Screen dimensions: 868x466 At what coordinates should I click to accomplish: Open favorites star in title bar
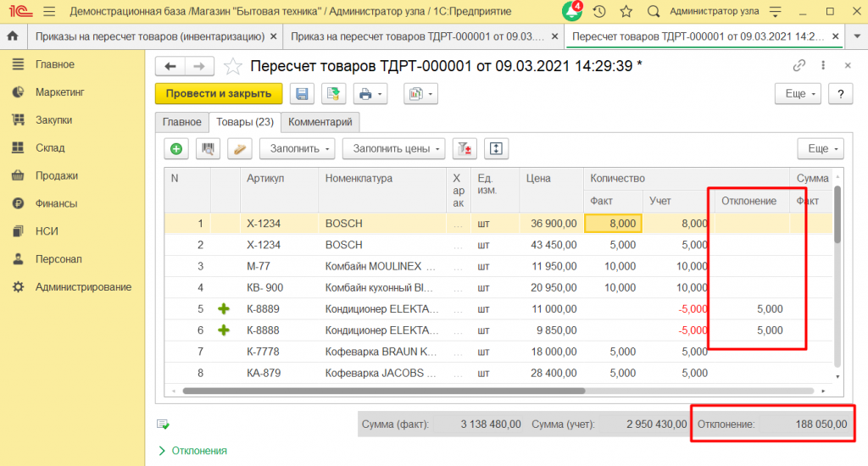coord(626,11)
